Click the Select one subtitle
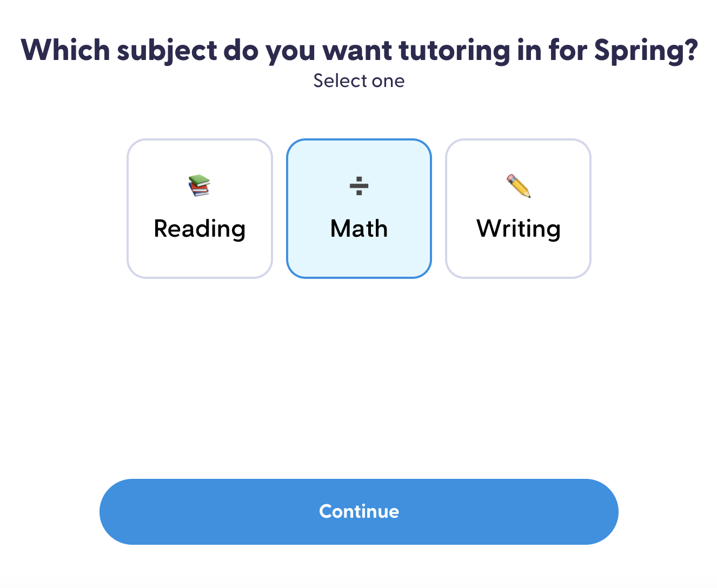Viewport: 717px width, 588px height. 358,80
